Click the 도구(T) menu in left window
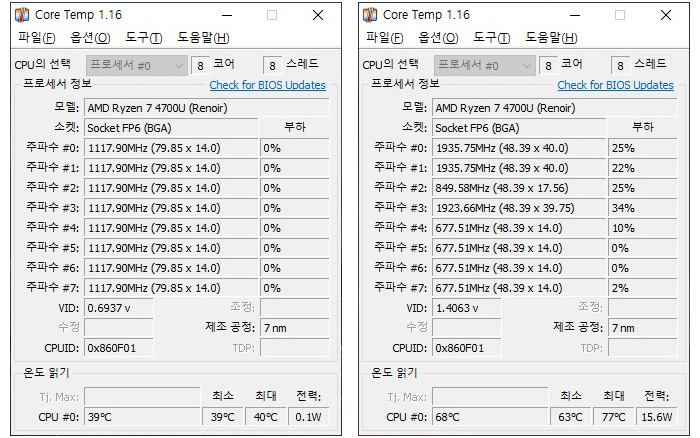This screenshot has height=438, width=700. (144, 38)
